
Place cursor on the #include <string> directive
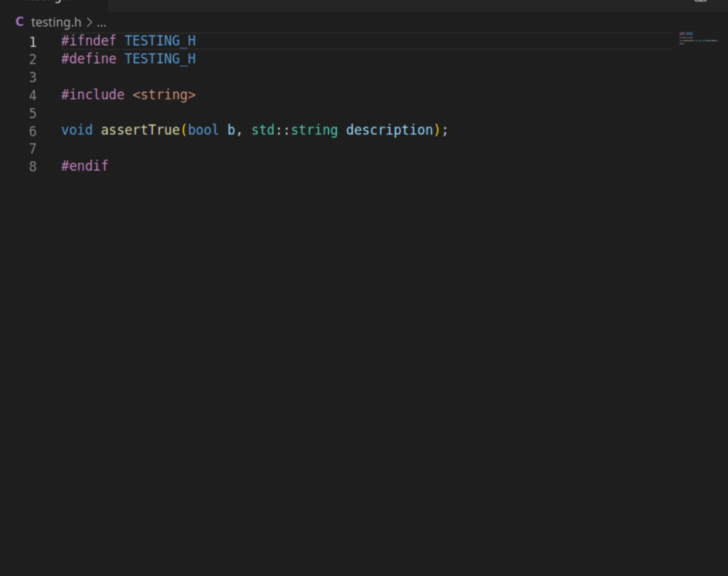click(x=128, y=94)
